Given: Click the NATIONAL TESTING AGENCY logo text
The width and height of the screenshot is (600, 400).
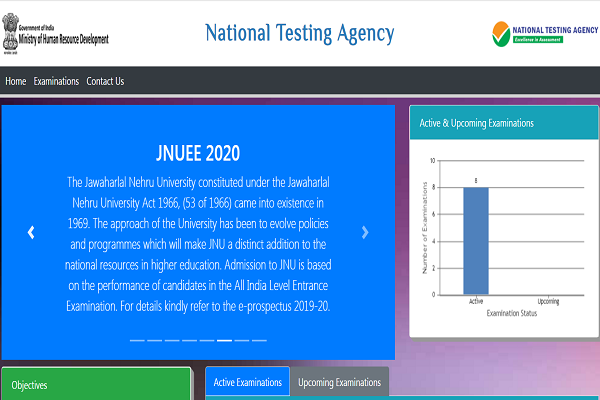Looking at the screenshot, I should 555,30.
